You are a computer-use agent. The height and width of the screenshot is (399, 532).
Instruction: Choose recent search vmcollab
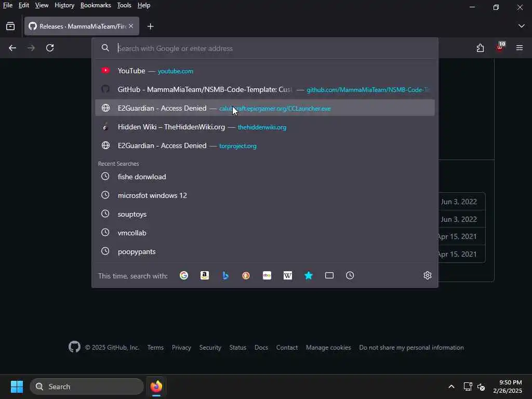[264, 233]
